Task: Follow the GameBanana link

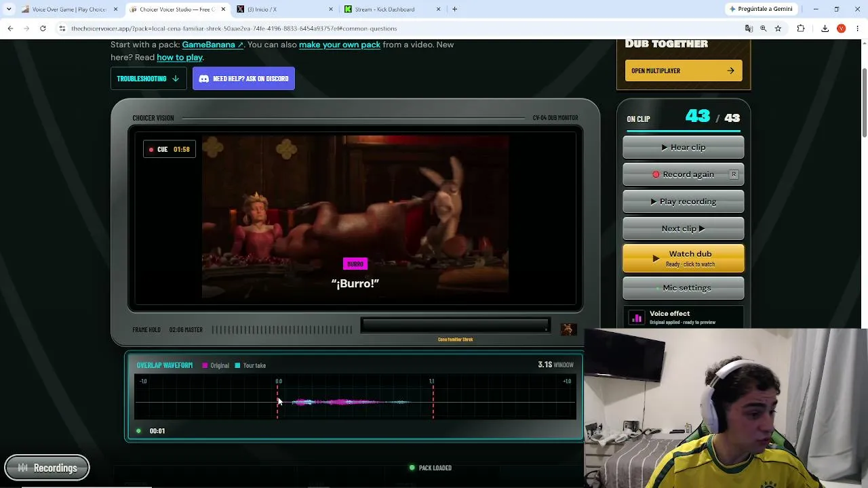Action: tap(212, 45)
